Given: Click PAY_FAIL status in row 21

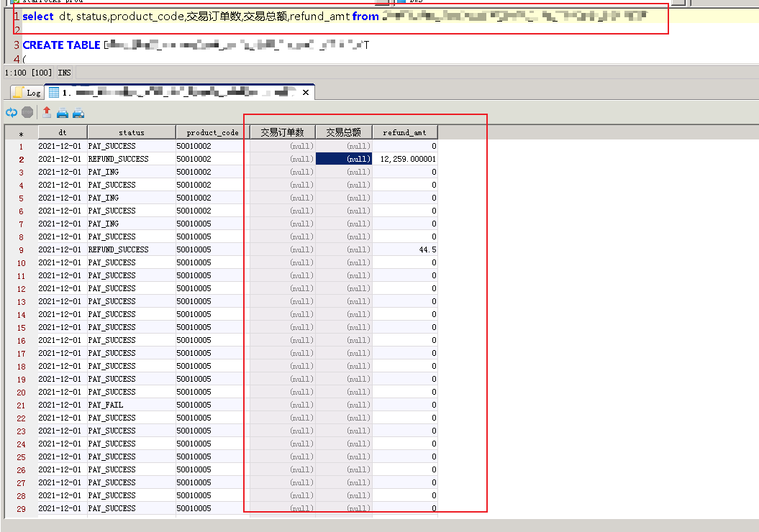Looking at the screenshot, I should pos(106,405).
